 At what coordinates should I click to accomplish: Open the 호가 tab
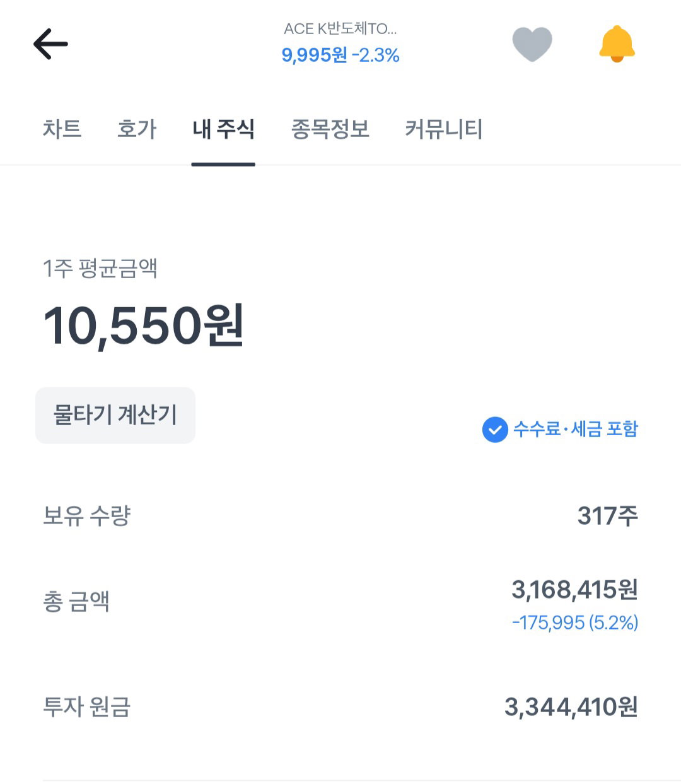(x=137, y=129)
